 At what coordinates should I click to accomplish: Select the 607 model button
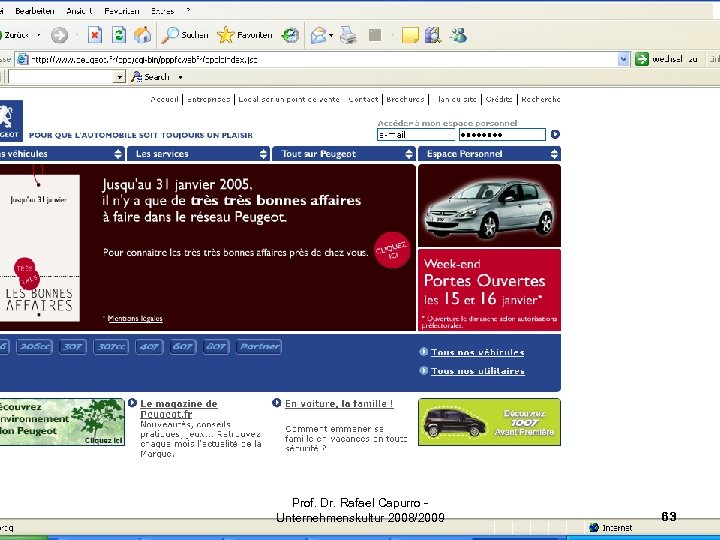pyautogui.click(x=183, y=347)
